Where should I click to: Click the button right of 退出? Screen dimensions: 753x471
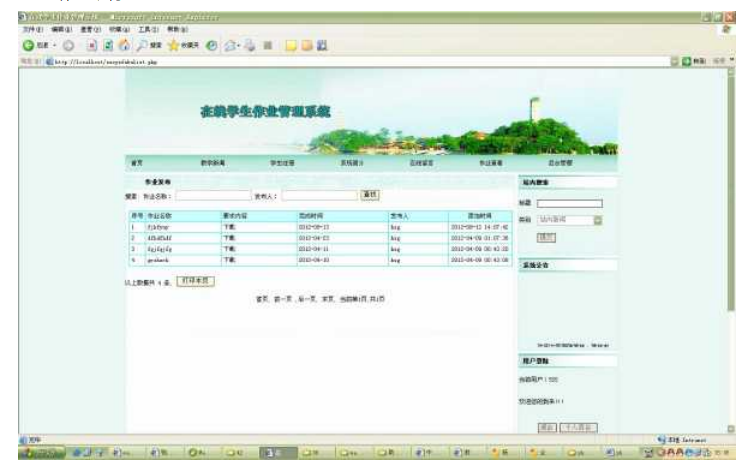578,427
